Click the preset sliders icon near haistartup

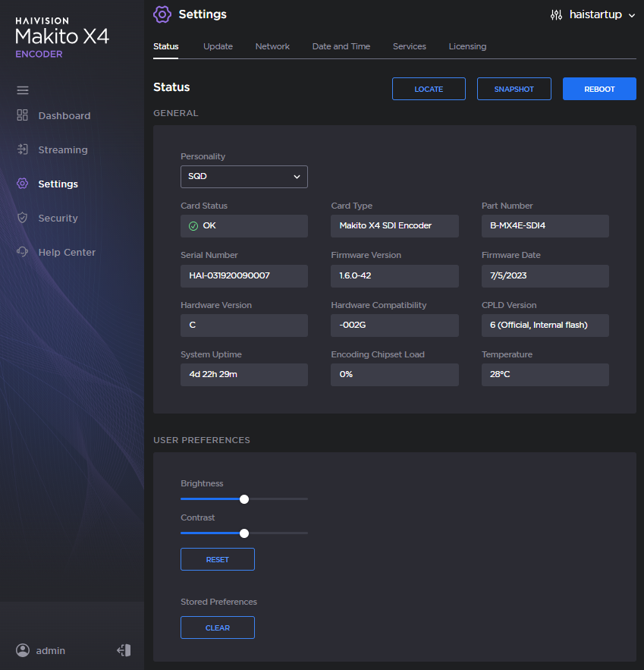click(556, 15)
